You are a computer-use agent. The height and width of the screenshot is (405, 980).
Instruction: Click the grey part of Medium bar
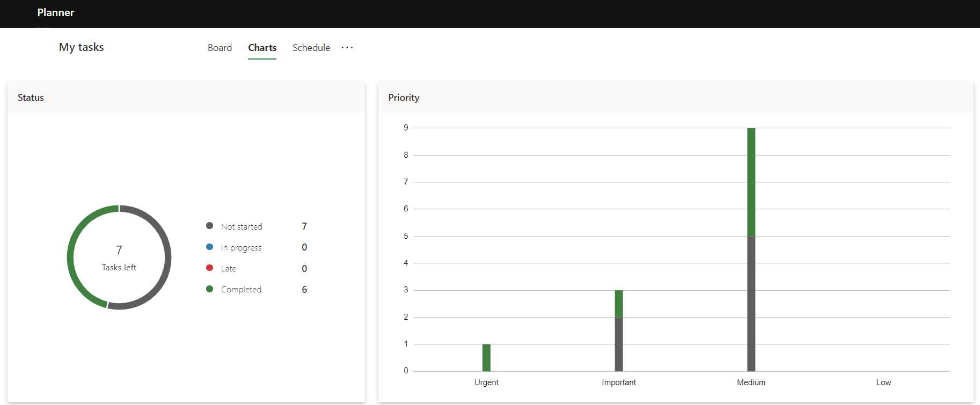point(751,304)
